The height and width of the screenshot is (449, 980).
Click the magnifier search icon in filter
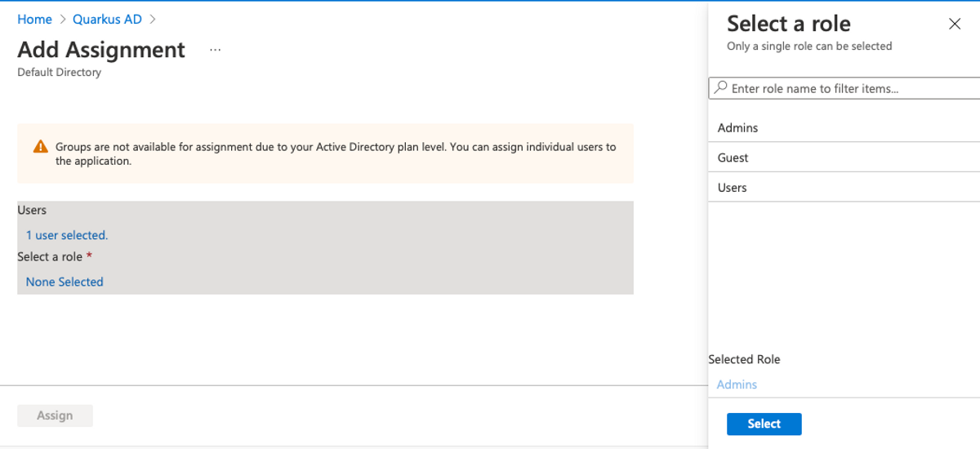pyautogui.click(x=720, y=87)
